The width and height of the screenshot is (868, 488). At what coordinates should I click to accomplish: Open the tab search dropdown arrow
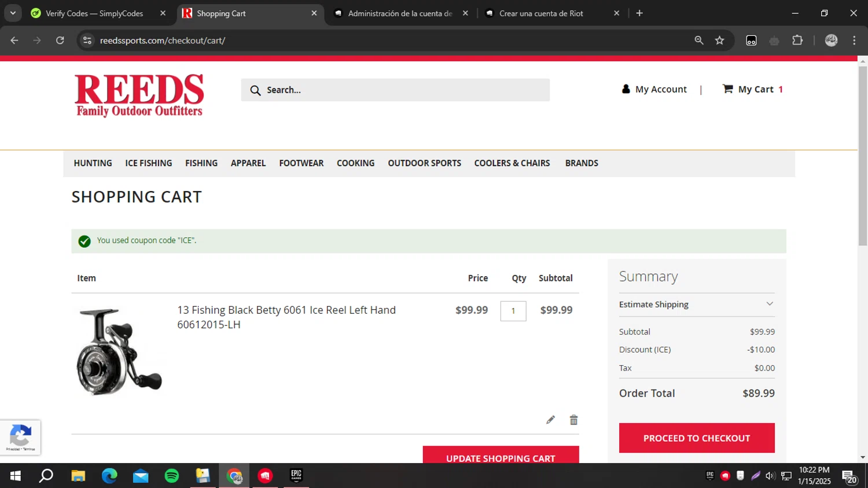(13, 13)
